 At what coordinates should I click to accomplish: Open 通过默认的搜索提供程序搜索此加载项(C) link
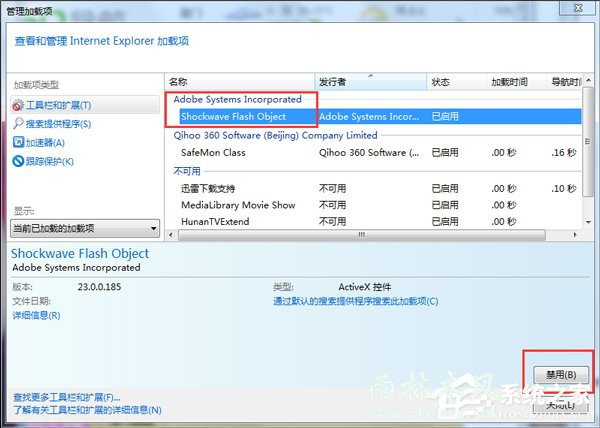[355, 301]
